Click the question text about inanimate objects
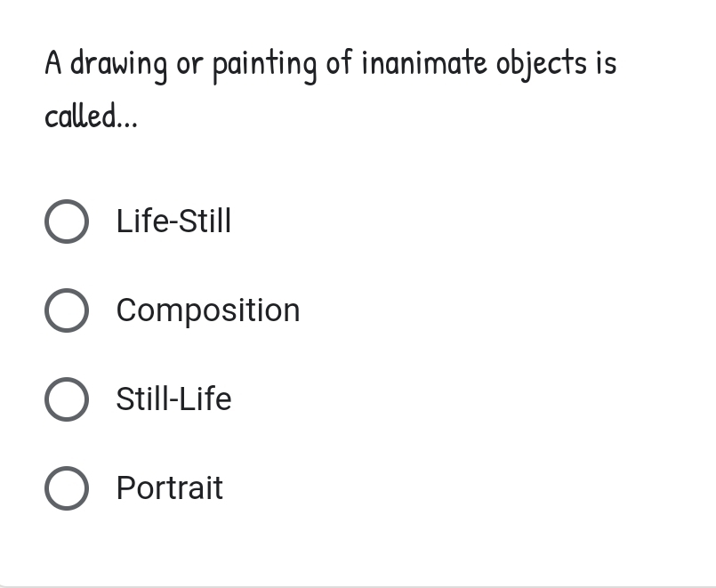The width and height of the screenshot is (716, 588). click(330, 64)
